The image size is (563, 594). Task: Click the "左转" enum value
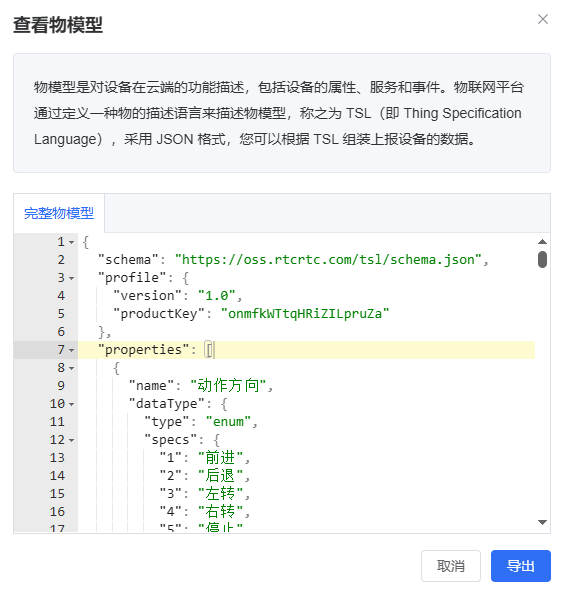[221, 494]
